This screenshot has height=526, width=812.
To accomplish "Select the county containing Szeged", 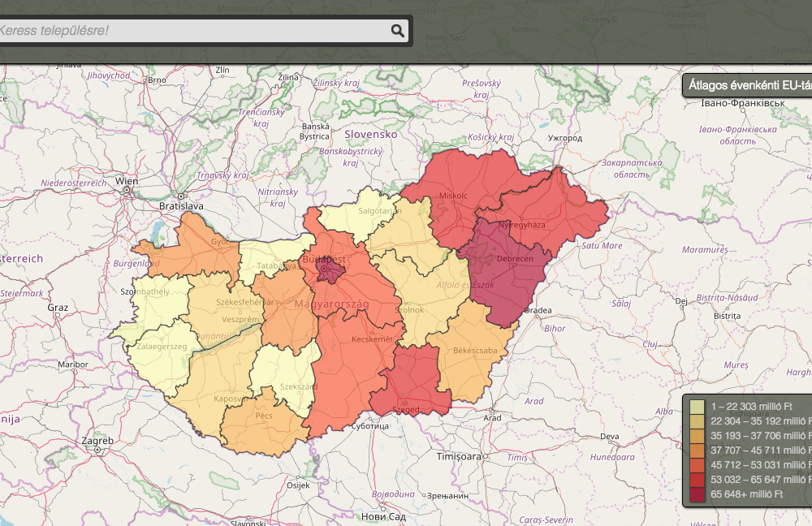I will click(410, 377).
